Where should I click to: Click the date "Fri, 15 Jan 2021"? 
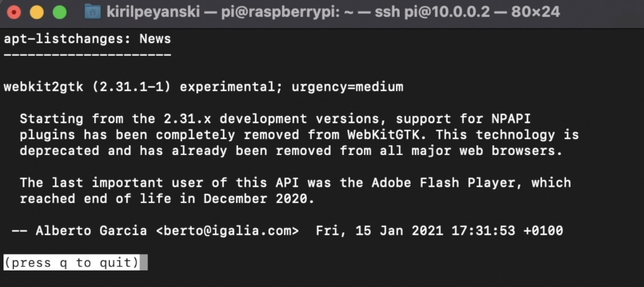(x=380, y=231)
